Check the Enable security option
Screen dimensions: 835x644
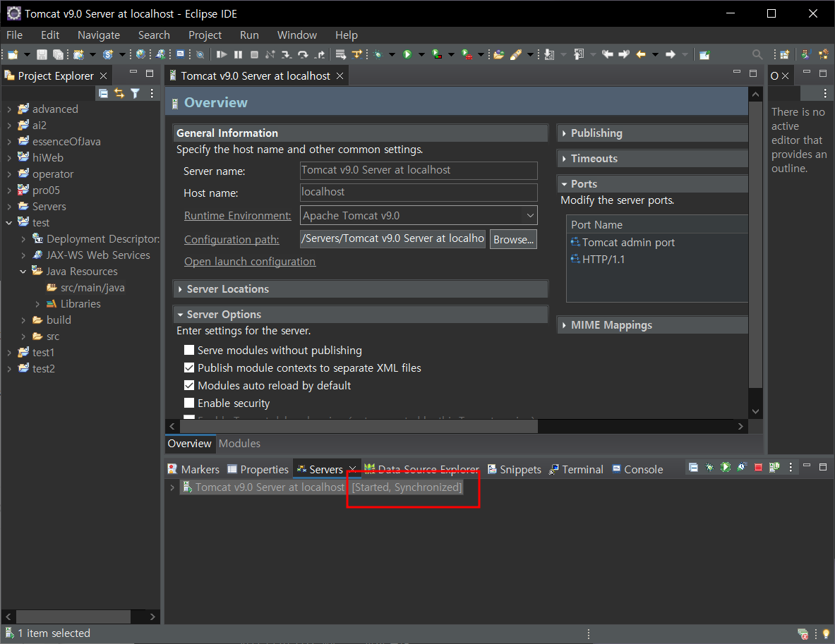coord(189,403)
